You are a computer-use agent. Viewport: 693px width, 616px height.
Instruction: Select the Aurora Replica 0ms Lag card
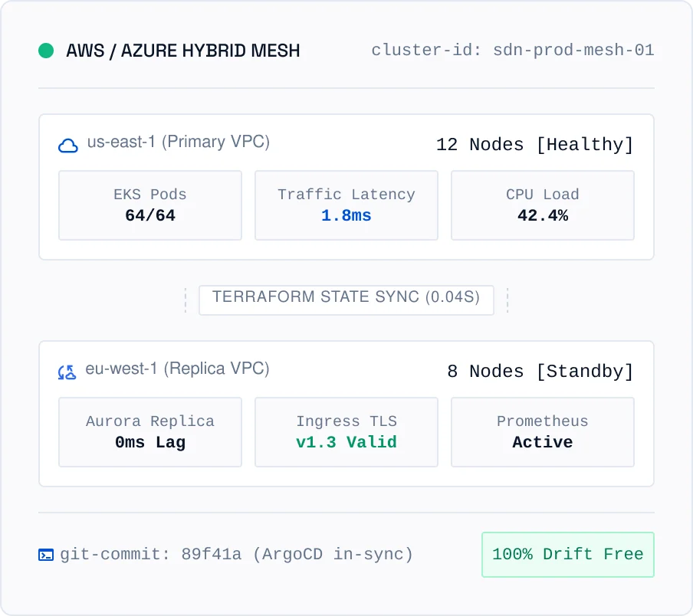point(150,432)
